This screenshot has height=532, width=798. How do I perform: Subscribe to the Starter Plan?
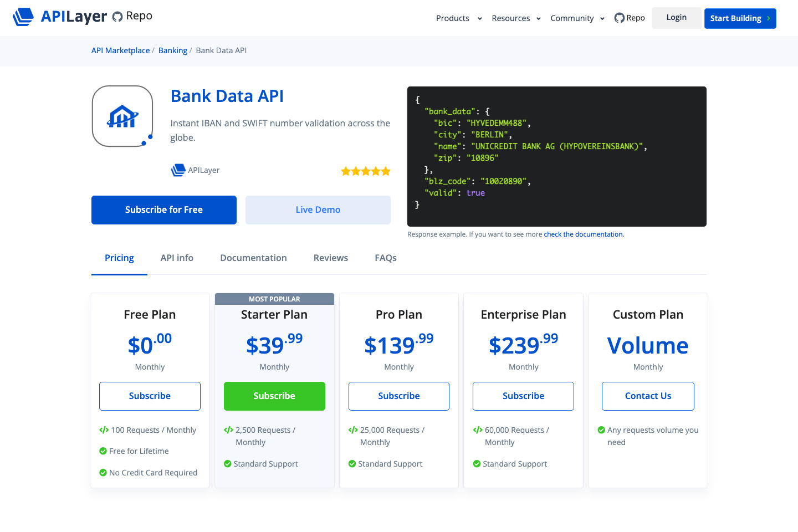274,396
